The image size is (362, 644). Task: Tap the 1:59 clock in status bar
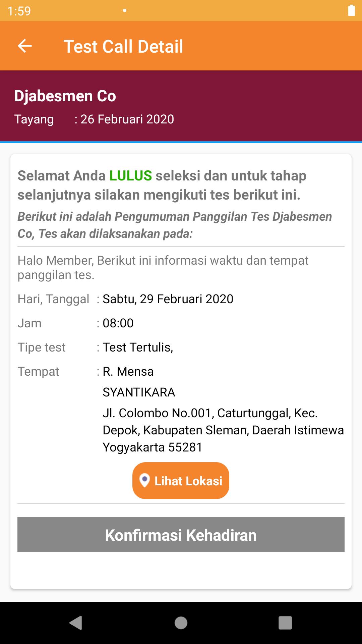click(19, 11)
